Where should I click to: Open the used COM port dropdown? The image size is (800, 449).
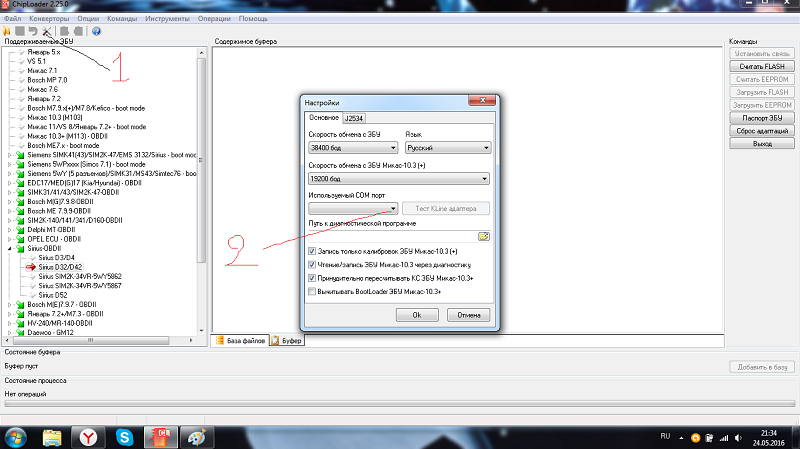pos(353,208)
